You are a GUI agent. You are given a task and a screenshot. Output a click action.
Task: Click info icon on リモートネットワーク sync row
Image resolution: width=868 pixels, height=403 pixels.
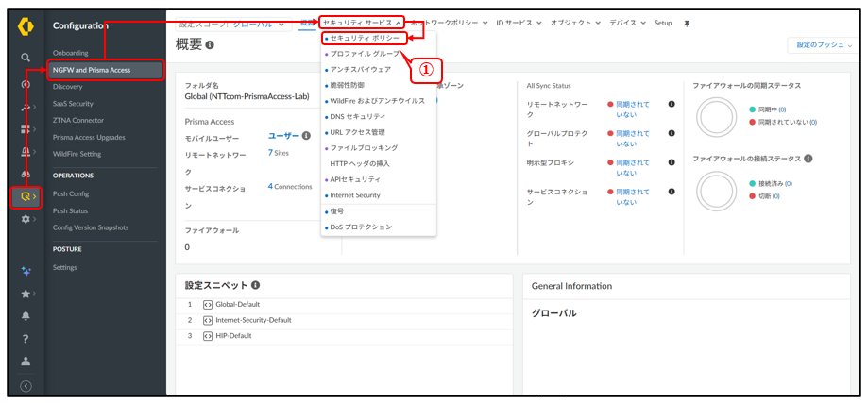(672, 104)
